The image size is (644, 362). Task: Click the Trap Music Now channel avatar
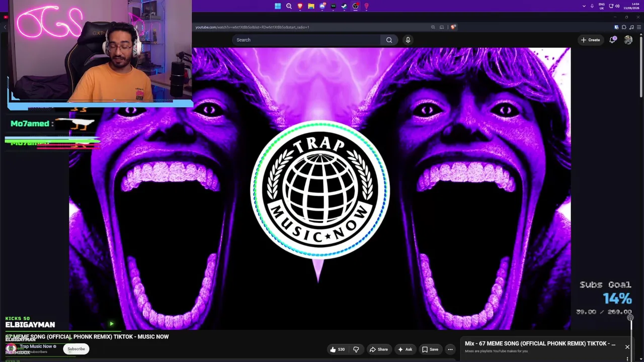tap(11, 348)
